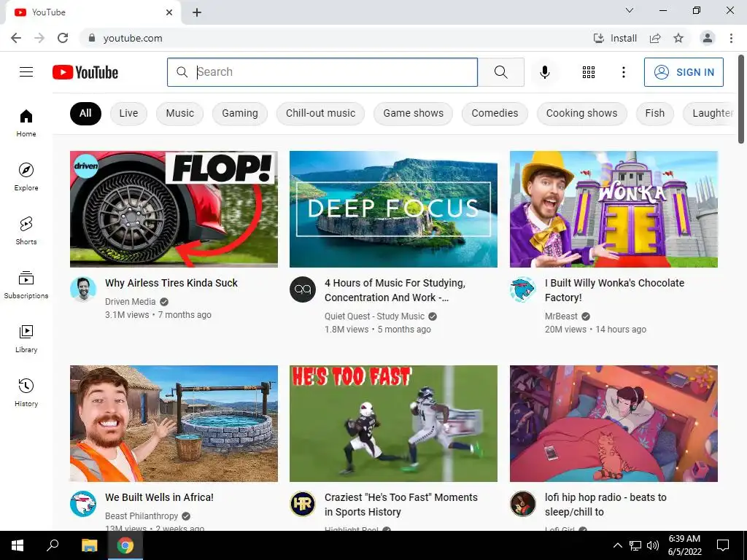
Task: Open Beast Philanthropy channel avatar
Action: (83, 503)
